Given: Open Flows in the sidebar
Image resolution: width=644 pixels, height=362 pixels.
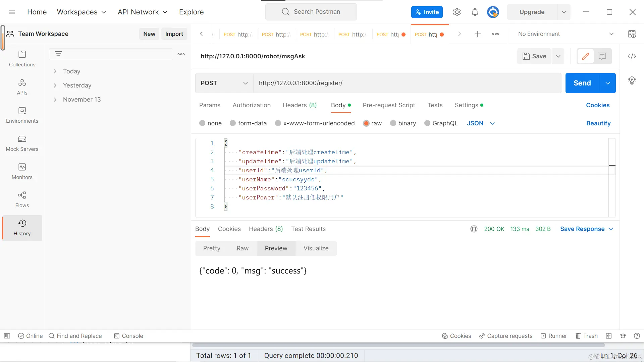Looking at the screenshot, I should coord(22,199).
